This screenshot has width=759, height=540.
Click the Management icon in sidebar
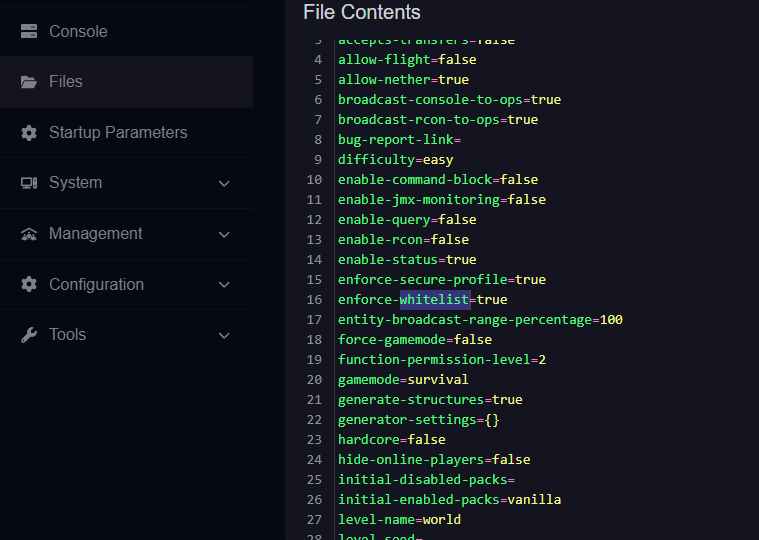(x=29, y=234)
